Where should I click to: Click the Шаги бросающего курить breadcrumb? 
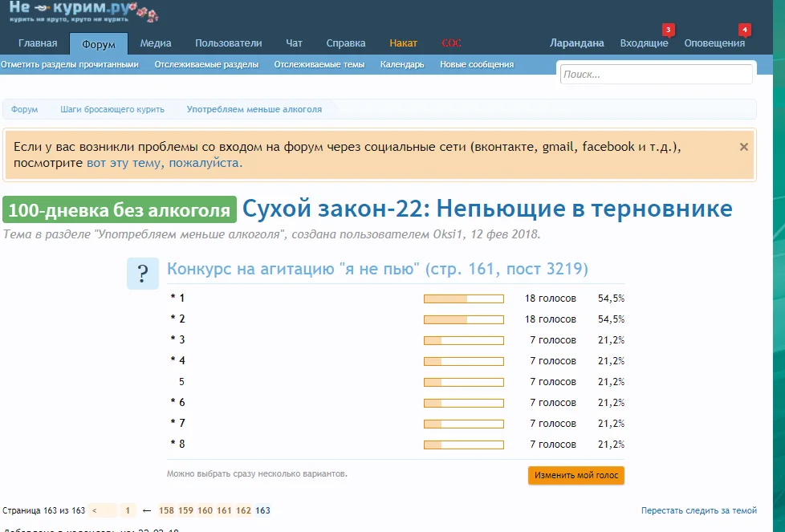[x=112, y=109]
